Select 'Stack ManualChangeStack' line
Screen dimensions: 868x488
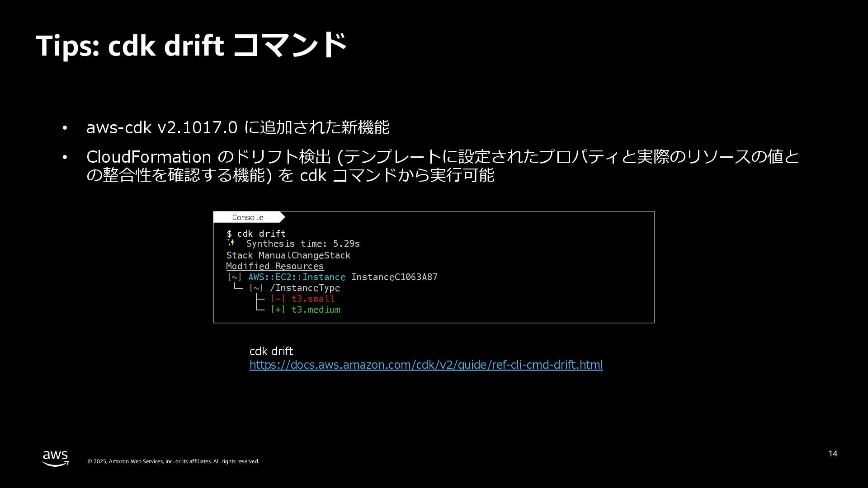click(288, 255)
